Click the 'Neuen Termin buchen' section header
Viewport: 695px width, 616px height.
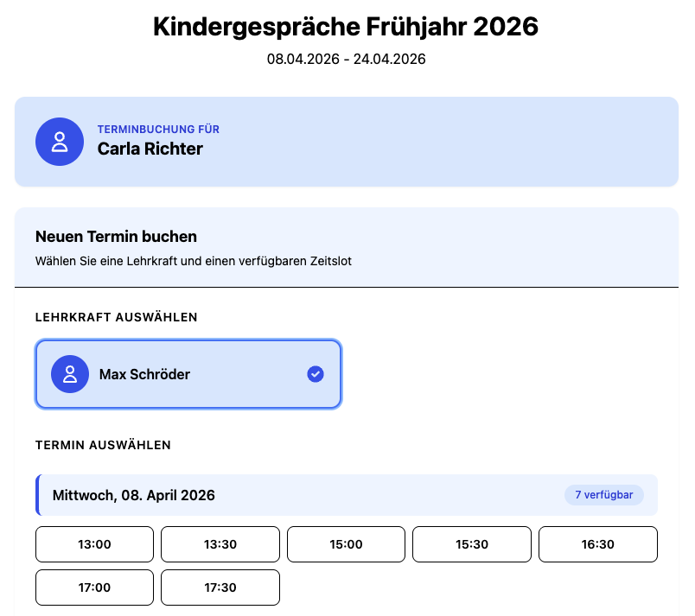pyautogui.click(x=115, y=236)
